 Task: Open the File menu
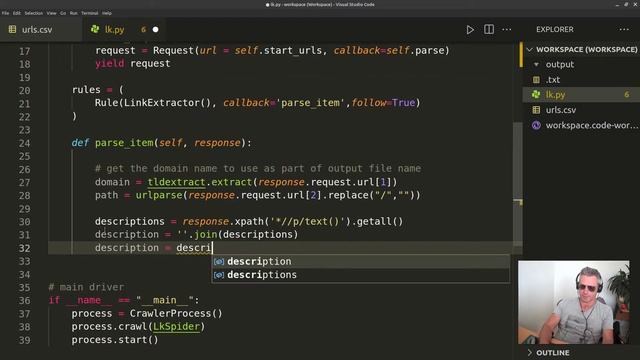[x=5, y=13]
